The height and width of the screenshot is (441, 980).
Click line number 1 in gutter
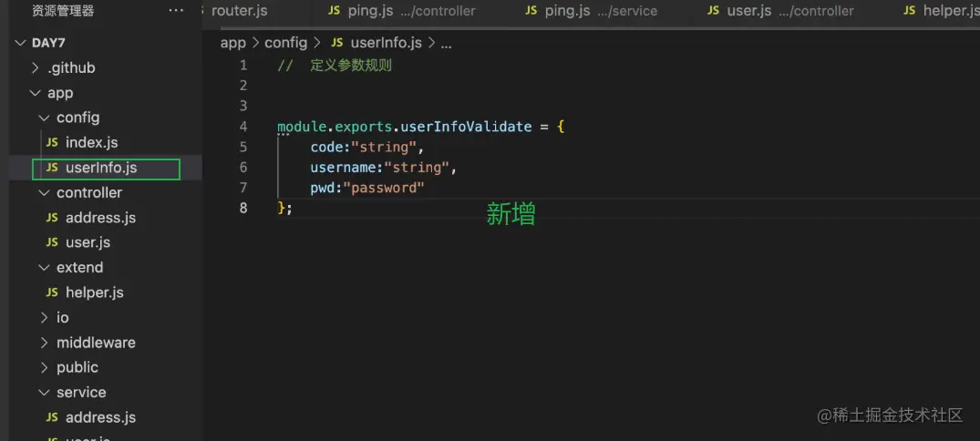click(243, 65)
